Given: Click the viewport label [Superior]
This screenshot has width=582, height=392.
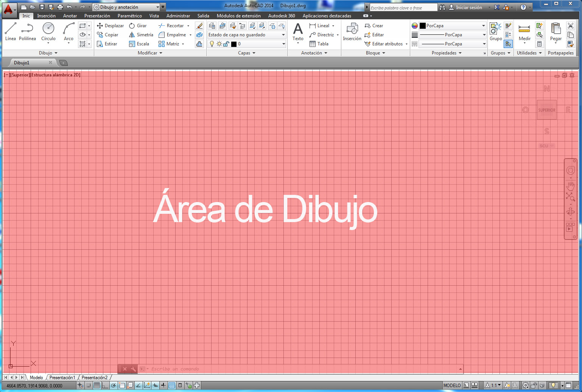Looking at the screenshot, I should tap(20, 75).
